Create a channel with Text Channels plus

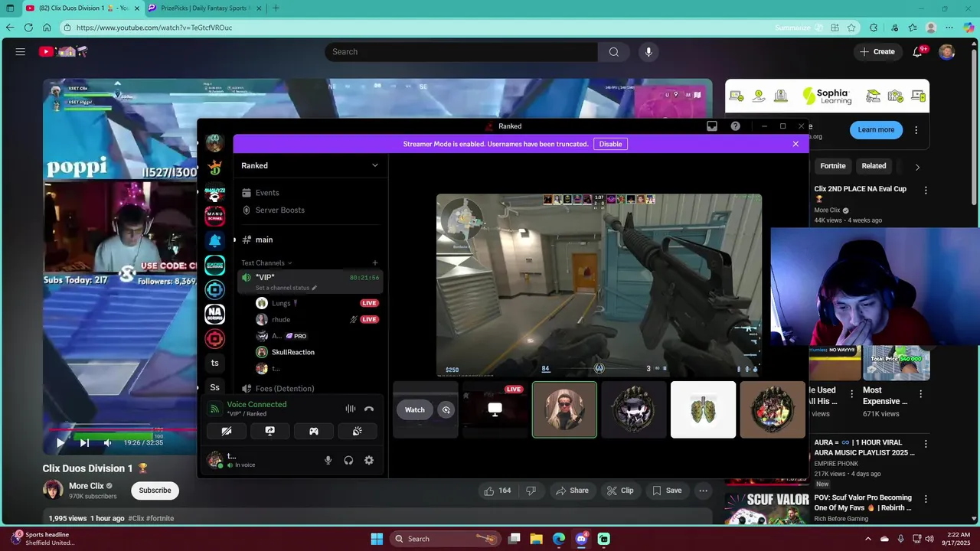pos(375,262)
